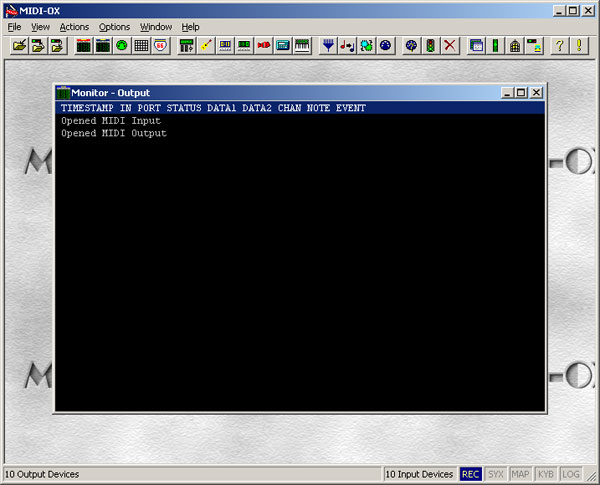Expand the Actions menu
This screenshot has height=485, width=600.
pyautogui.click(x=74, y=27)
